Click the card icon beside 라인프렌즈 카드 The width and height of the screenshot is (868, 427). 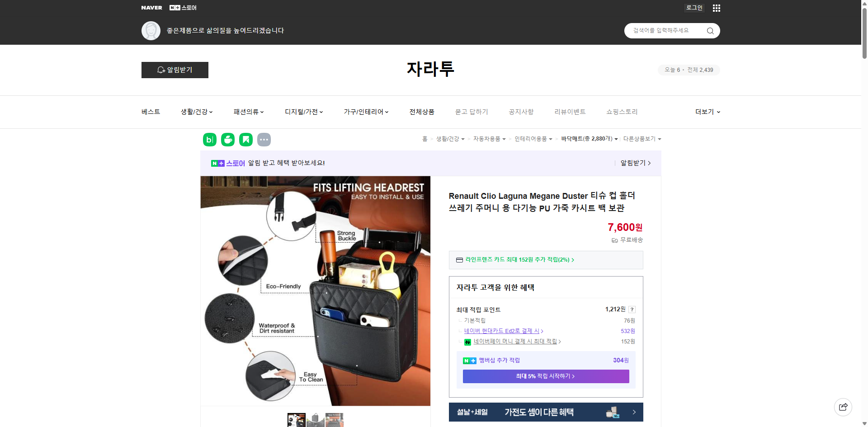[459, 260]
